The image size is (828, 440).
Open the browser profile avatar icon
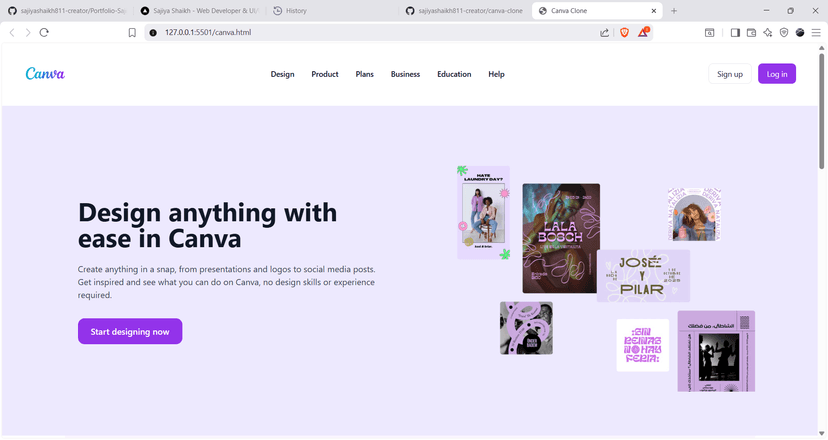point(800,33)
